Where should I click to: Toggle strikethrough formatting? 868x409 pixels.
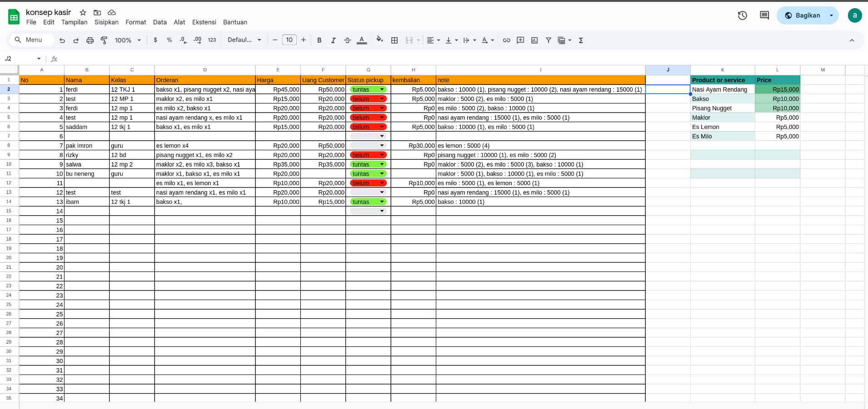click(x=347, y=40)
